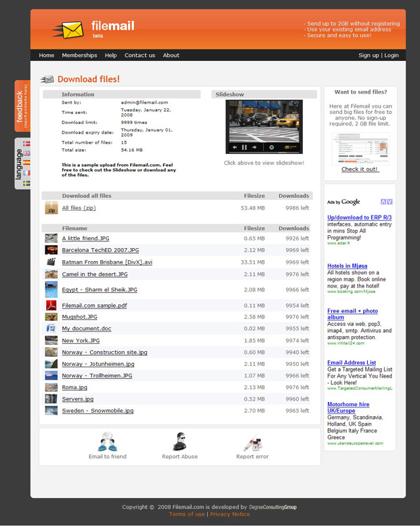Open Free email + photo album ad
Viewport: 420px width, 526px height.
click(352, 314)
